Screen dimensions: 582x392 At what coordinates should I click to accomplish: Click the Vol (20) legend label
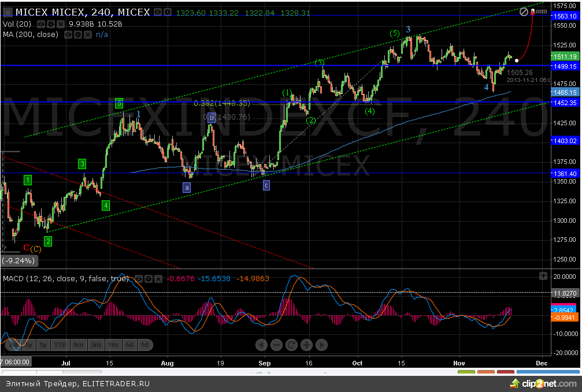pos(17,24)
